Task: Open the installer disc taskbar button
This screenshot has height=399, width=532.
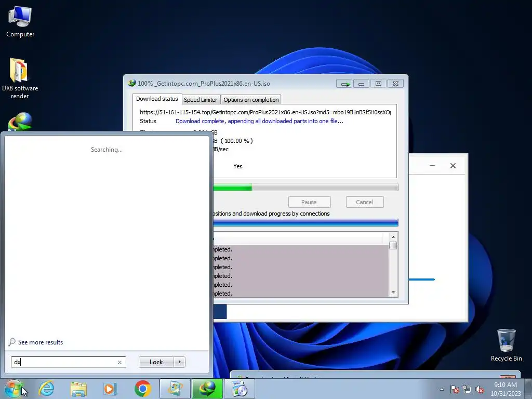Action: pyautogui.click(x=240, y=389)
